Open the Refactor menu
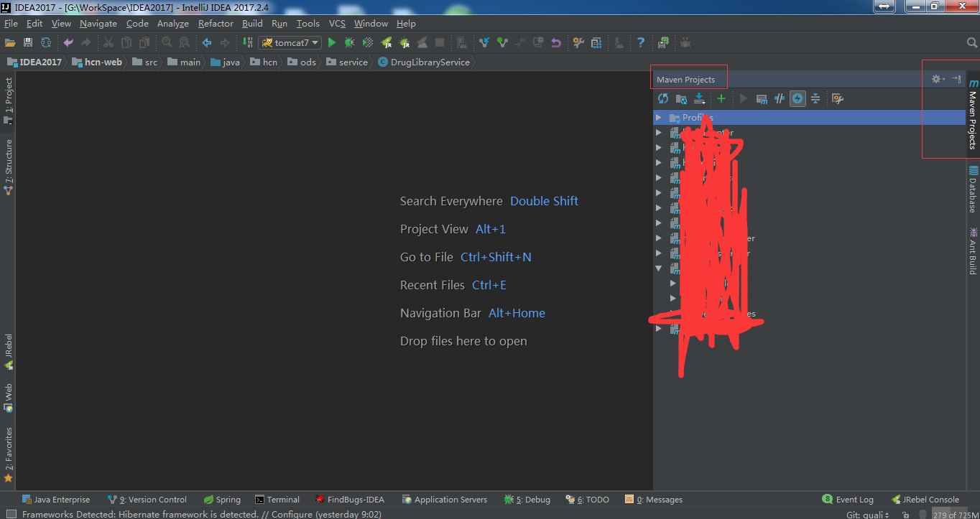Viewport: 980px width, 519px height. click(216, 24)
